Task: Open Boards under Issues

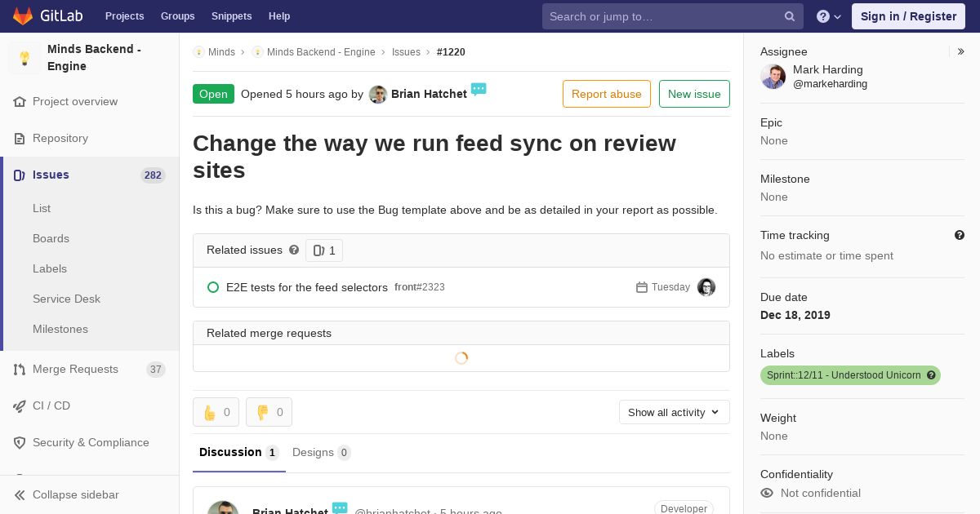Action: [51, 238]
